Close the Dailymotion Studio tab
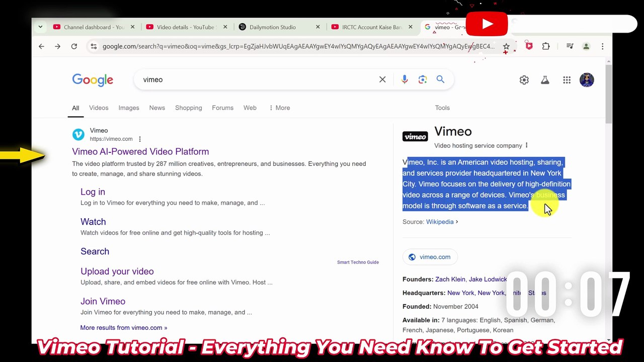644x362 pixels. pyautogui.click(x=318, y=27)
